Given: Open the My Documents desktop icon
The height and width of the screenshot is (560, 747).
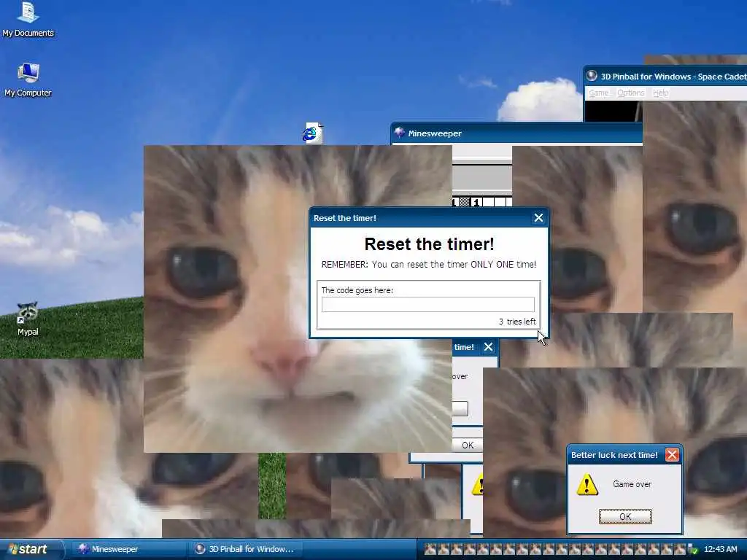Looking at the screenshot, I should pos(28,20).
